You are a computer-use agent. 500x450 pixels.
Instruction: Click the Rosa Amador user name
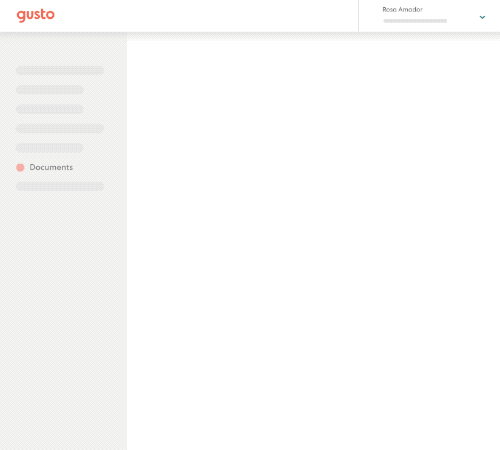click(402, 10)
